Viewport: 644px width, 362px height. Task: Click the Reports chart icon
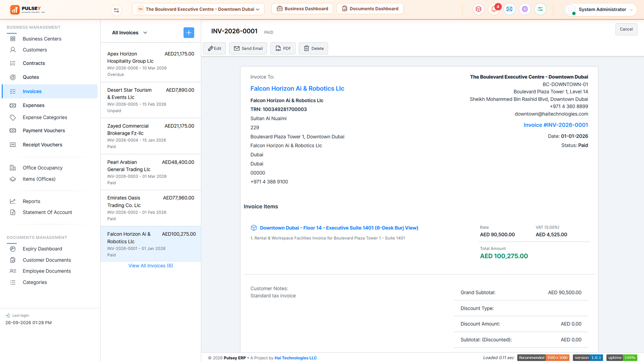pos(13,201)
